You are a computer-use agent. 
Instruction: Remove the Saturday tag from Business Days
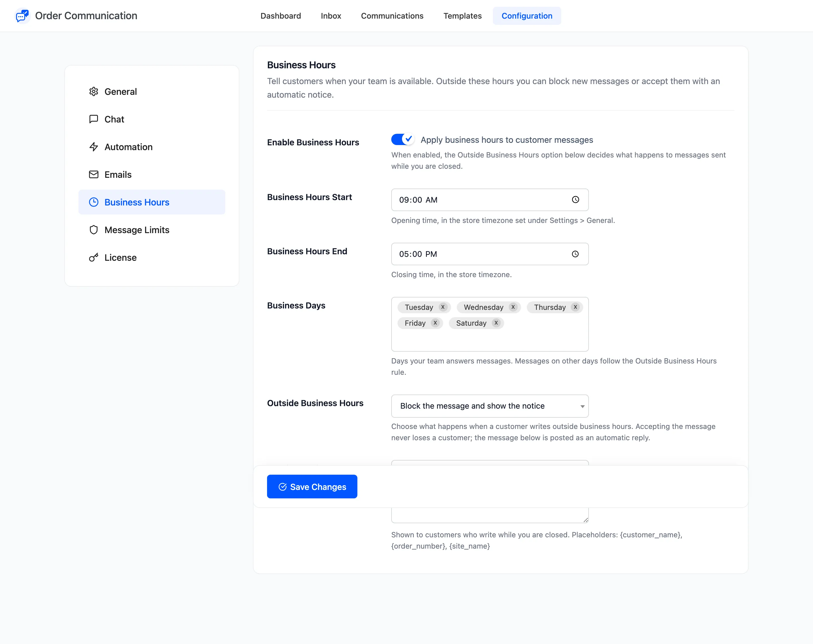point(496,323)
